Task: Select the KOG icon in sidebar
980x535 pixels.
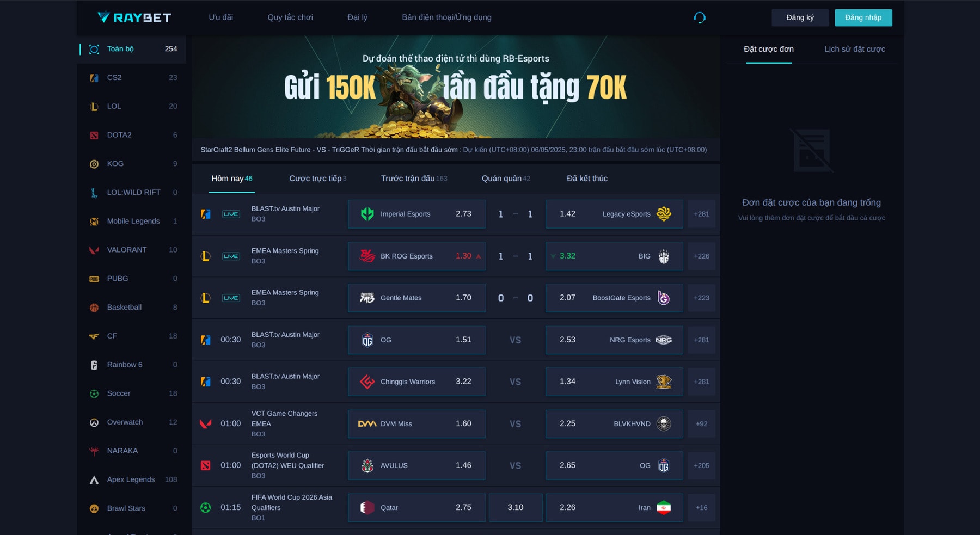Action: click(94, 164)
